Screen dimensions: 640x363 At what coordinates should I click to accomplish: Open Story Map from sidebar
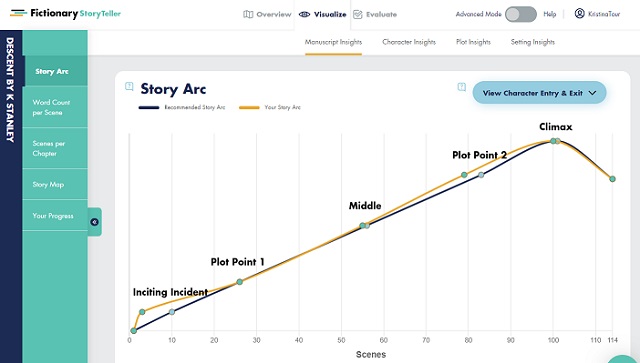tap(55, 184)
